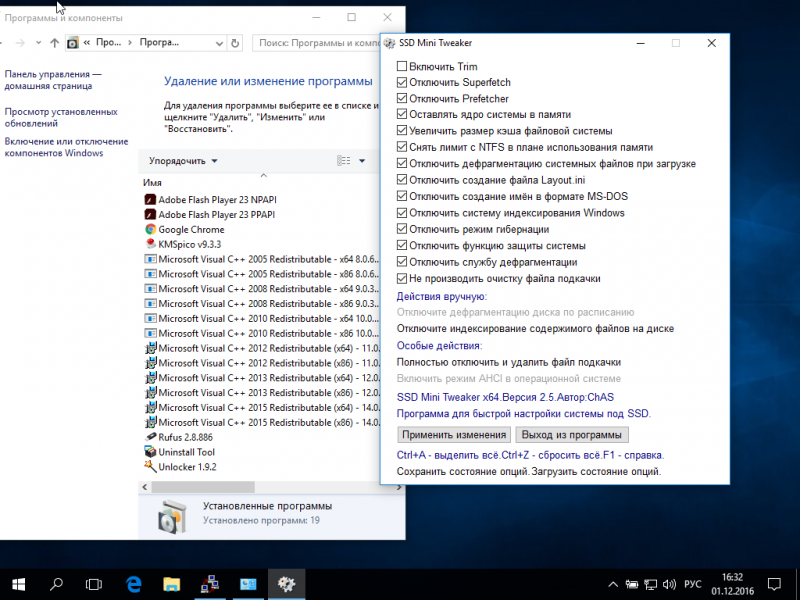The image size is (800, 600).
Task: Click the 'Програ...' breadcrumb segment
Action: coord(159,43)
